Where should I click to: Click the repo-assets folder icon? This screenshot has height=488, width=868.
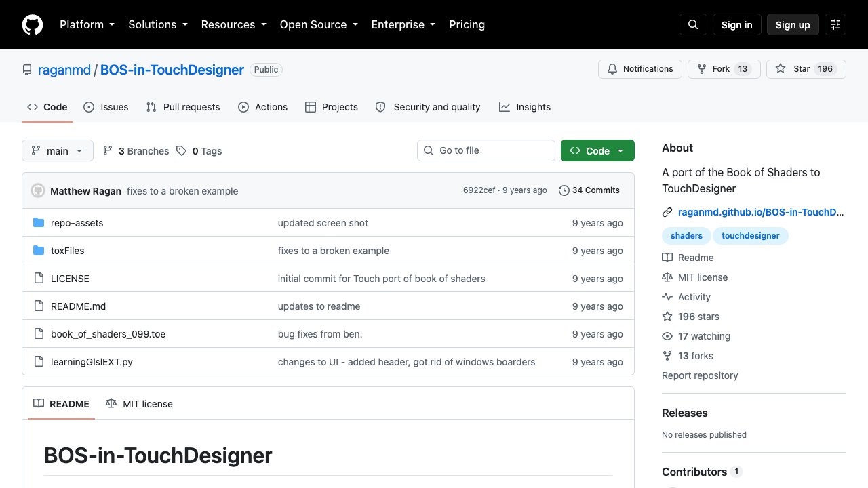[x=39, y=223]
